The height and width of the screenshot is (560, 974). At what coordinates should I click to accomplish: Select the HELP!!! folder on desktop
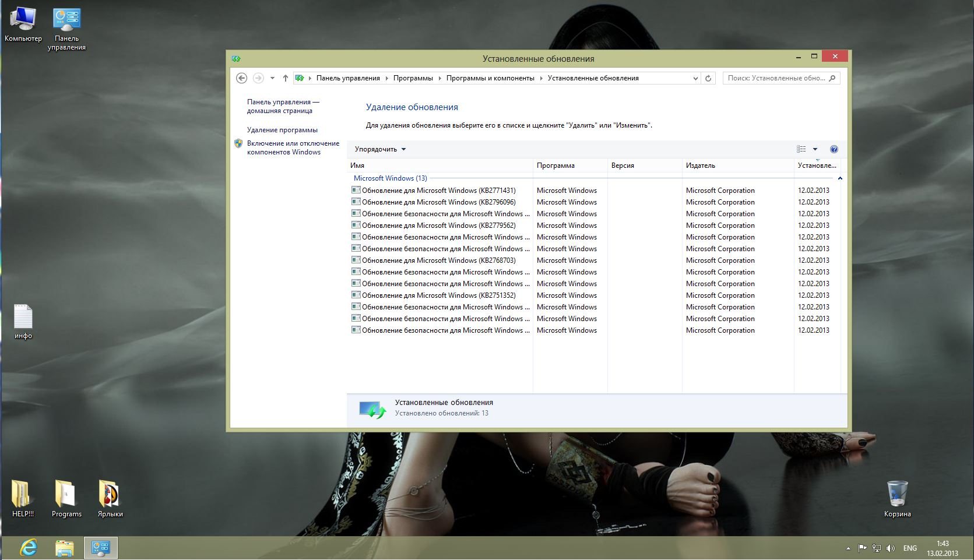point(23,499)
